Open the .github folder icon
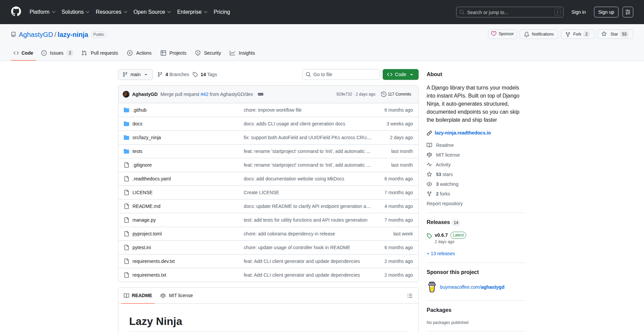The height and width of the screenshot is (333, 644). [x=126, y=110]
